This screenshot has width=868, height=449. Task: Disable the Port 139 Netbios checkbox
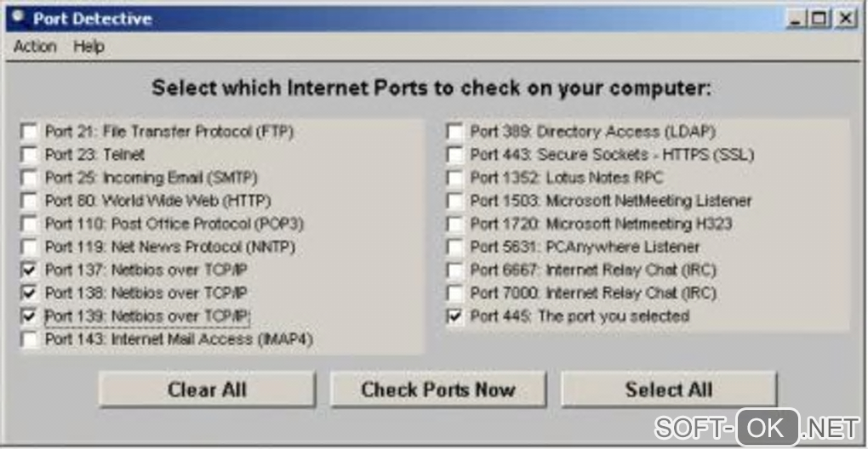(30, 315)
